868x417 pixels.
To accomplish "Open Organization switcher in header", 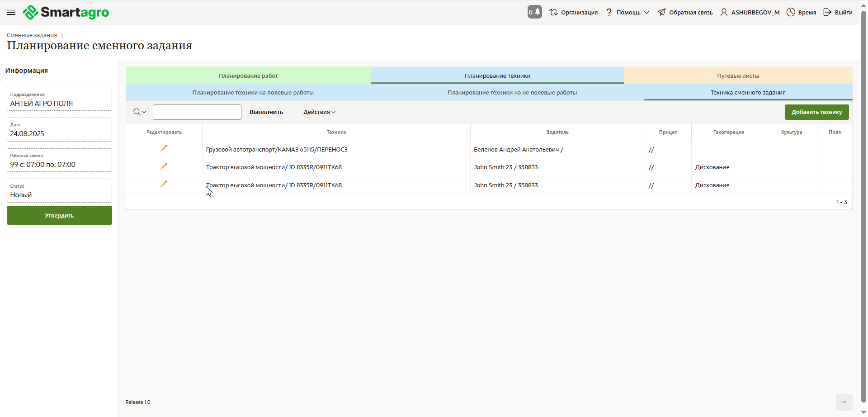I will click(574, 13).
